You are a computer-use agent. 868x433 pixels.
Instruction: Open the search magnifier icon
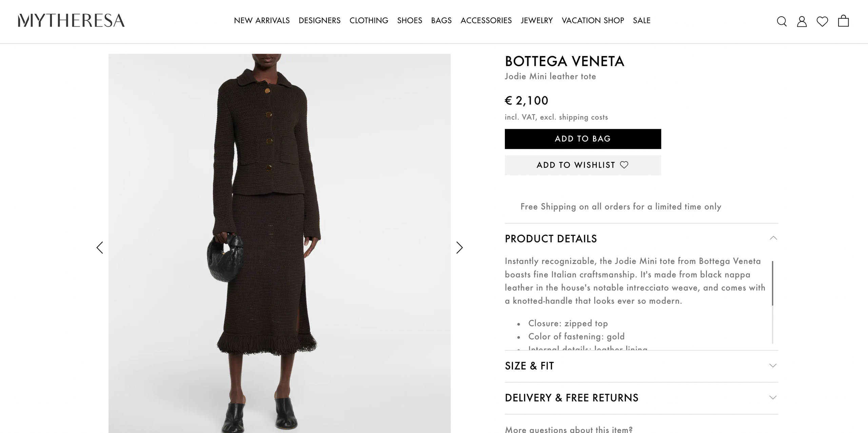[782, 21]
